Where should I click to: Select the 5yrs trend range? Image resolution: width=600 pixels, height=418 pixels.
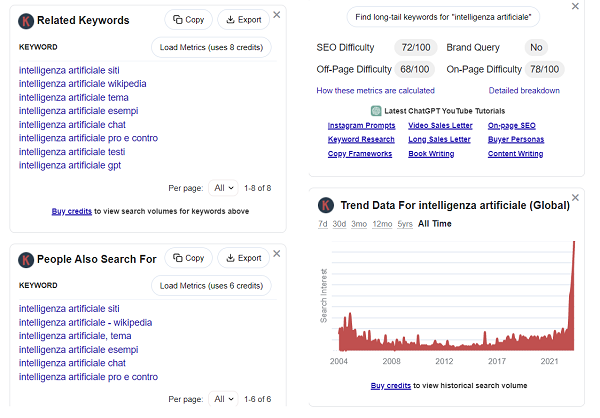404,224
